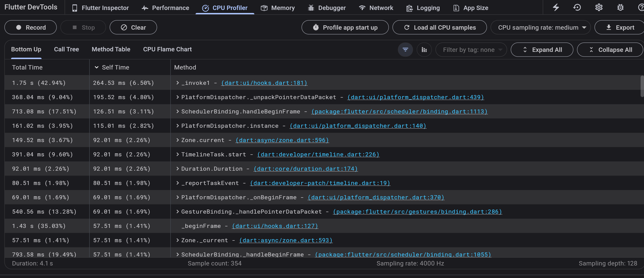Open the CPU sampling rate dropdown

tap(540, 27)
